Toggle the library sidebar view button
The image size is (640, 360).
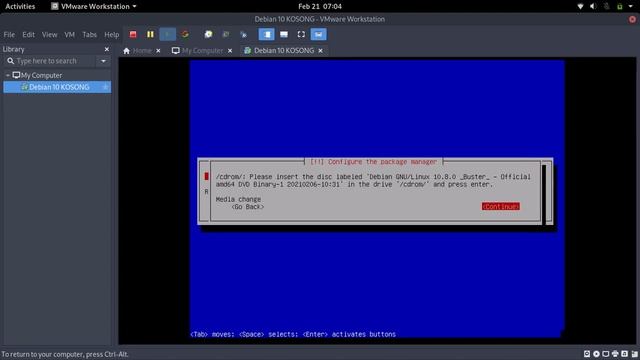pyautogui.click(x=267, y=35)
